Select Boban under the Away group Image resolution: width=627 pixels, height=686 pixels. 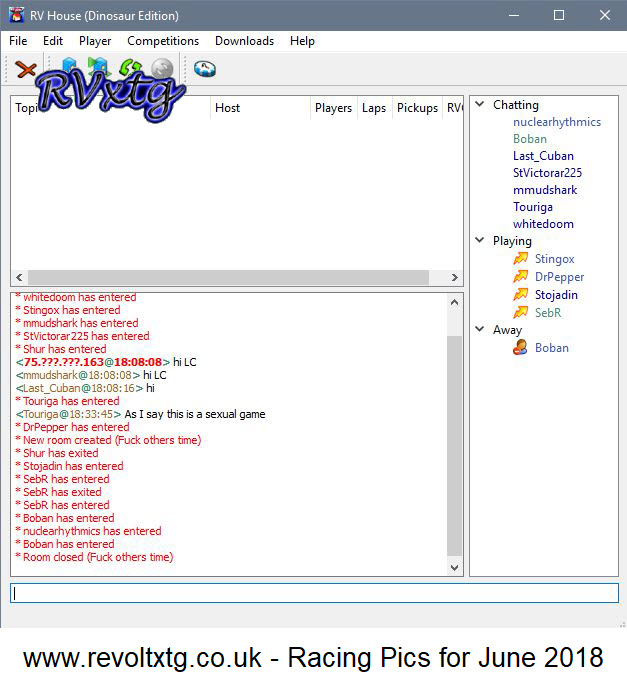tap(552, 348)
